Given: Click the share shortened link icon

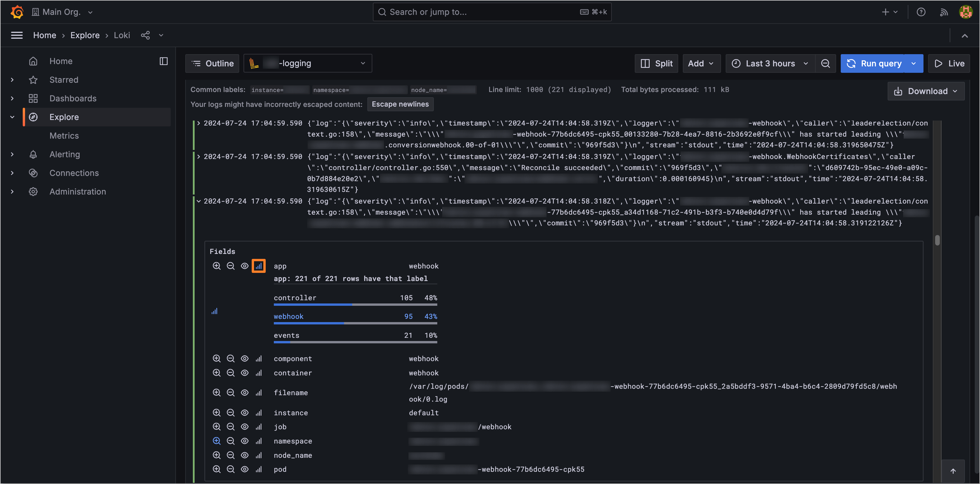Looking at the screenshot, I should point(145,35).
